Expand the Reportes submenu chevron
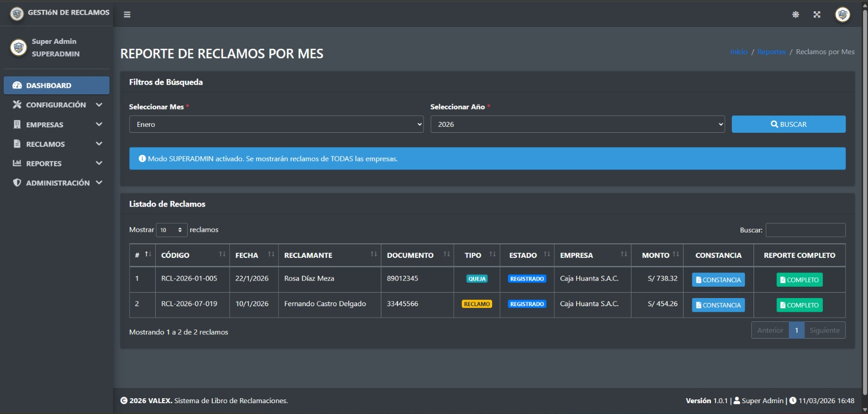 click(x=99, y=163)
